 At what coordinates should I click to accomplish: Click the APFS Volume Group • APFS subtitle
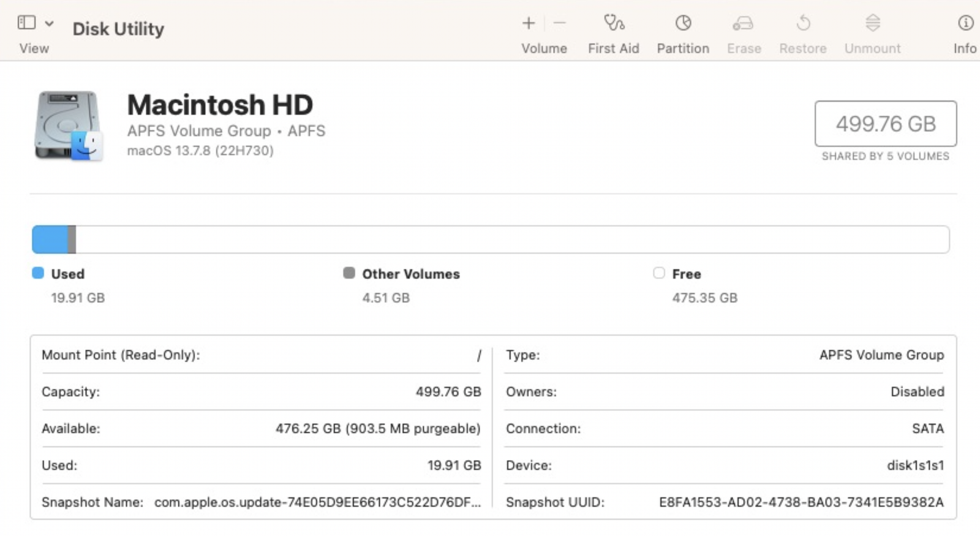click(227, 131)
